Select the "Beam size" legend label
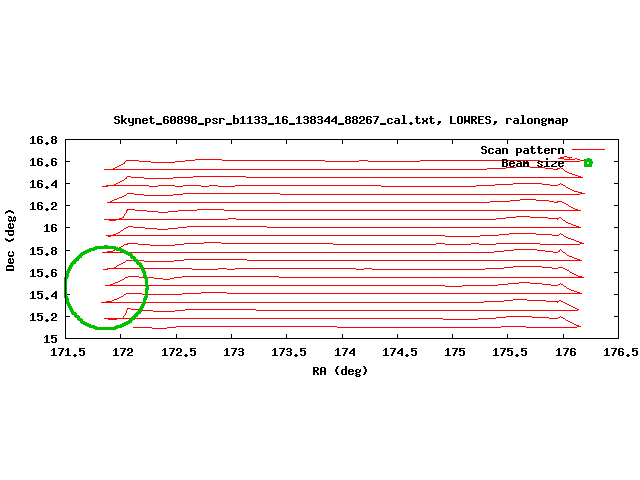The image size is (640, 480). click(533, 163)
